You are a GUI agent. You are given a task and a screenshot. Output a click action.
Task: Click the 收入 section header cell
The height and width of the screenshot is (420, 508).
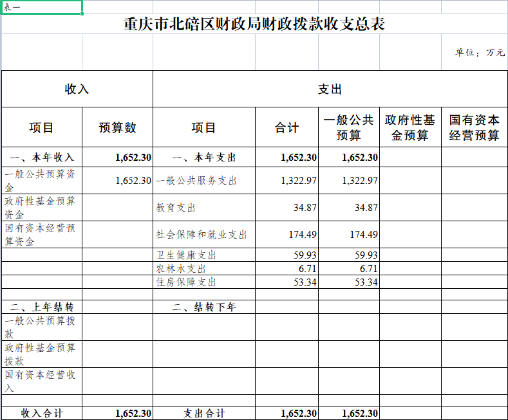pyautogui.click(x=77, y=89)
